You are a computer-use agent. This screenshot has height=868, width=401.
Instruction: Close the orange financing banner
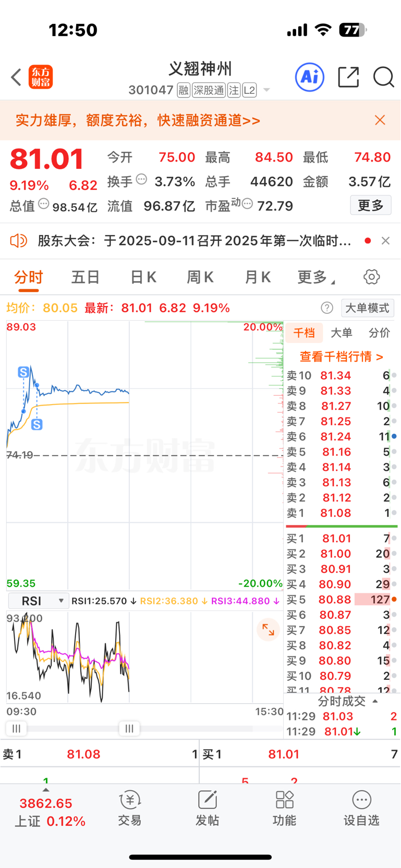pos(380,120)
